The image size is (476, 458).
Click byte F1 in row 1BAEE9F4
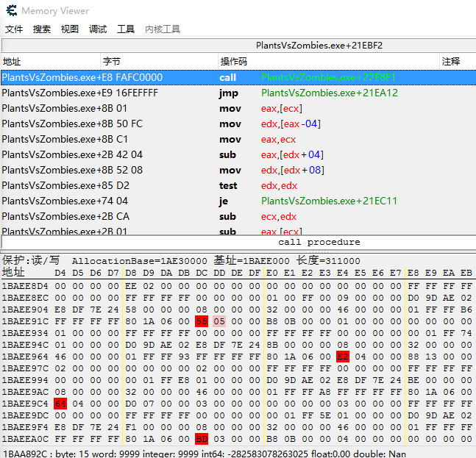point(131,427)
